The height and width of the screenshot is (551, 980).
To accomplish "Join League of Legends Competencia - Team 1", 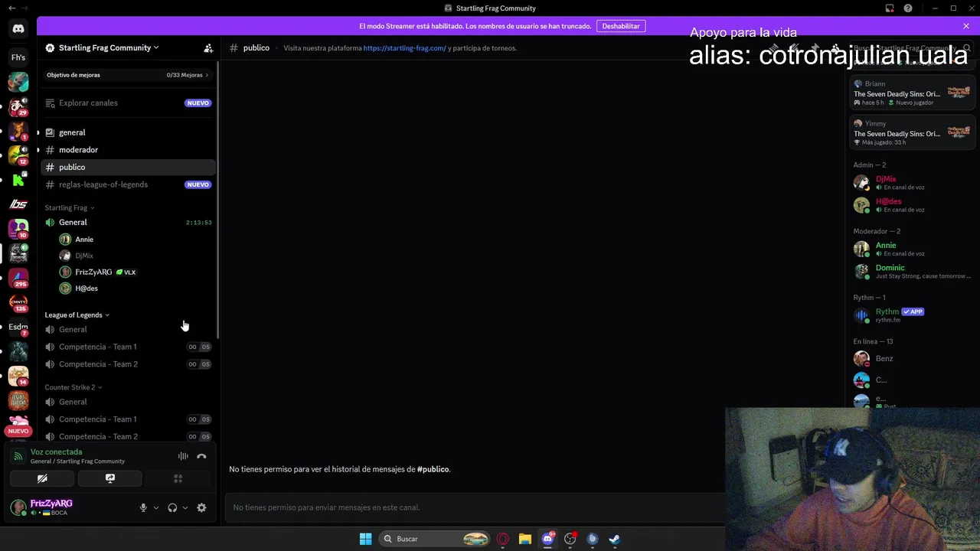I will [x=128, y=347].
